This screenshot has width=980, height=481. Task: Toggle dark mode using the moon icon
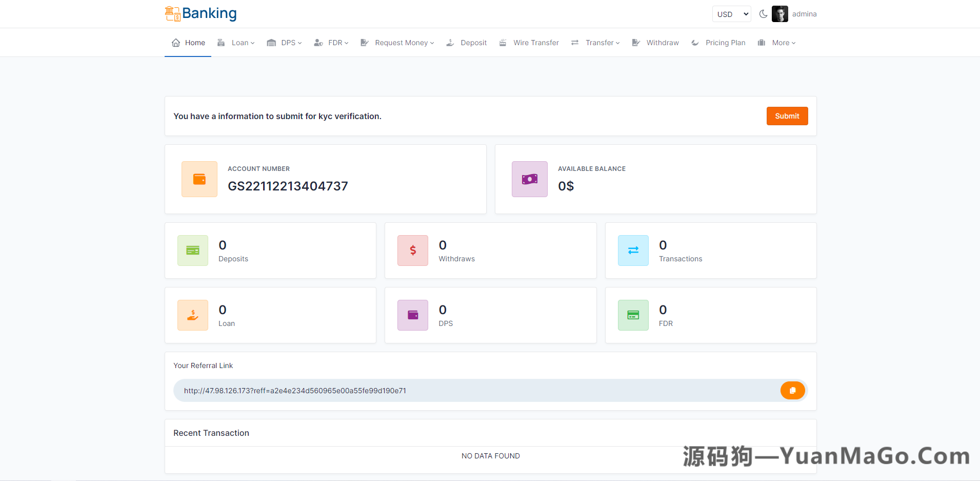[x=763, y=14]
